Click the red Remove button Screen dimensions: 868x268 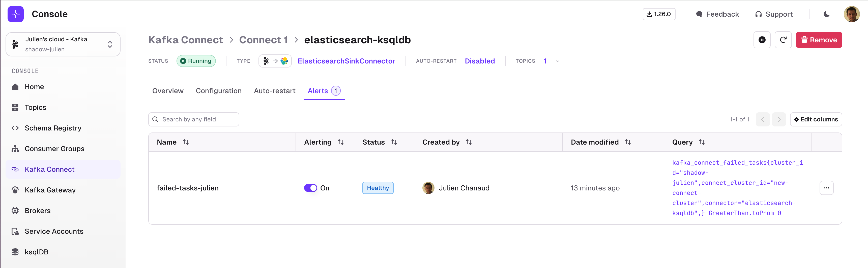point(819,40)
